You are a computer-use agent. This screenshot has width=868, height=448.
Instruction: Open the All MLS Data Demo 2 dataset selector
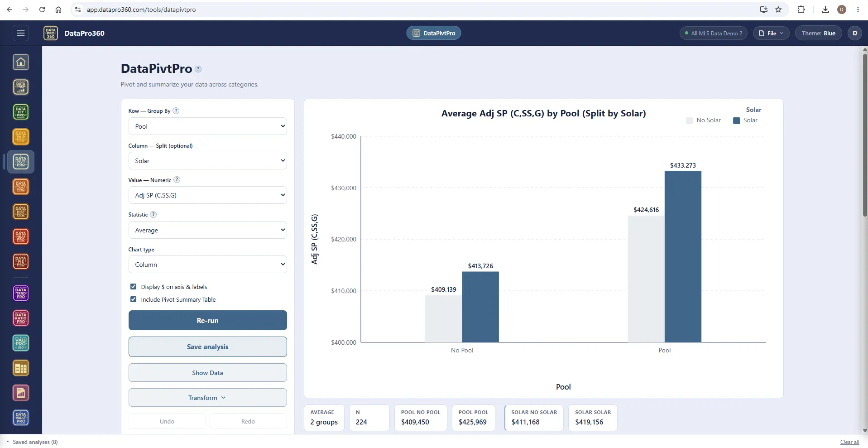pos(714,33)
